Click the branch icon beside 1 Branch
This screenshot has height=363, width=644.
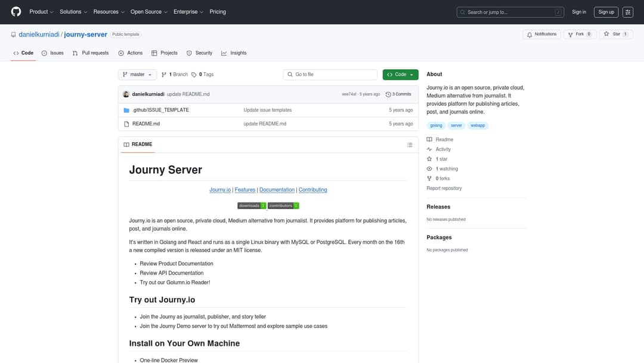(x=164, y=75)
